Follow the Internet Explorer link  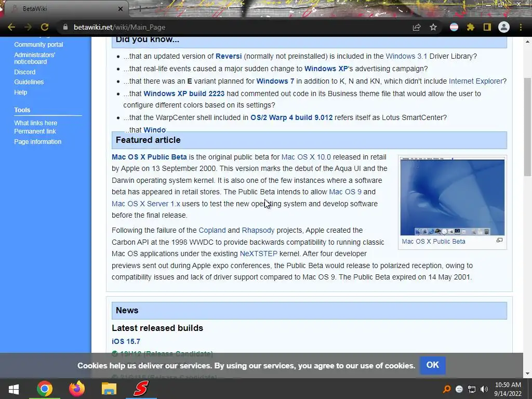(476, 81)
